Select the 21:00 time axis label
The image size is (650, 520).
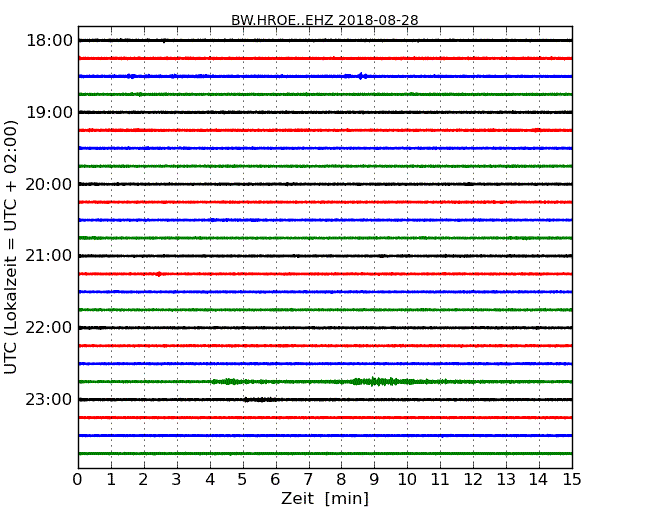49,256
